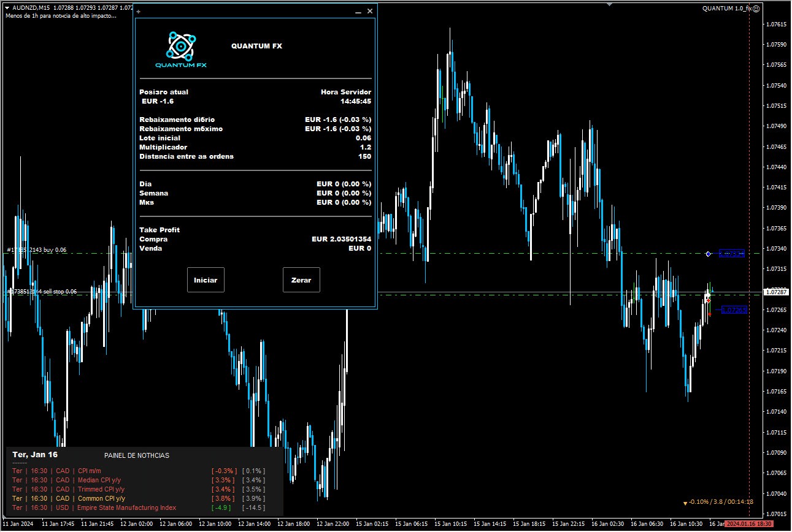
Task: Open the AUDNZD chart dropdown triangle
Action: pos(7,7)
